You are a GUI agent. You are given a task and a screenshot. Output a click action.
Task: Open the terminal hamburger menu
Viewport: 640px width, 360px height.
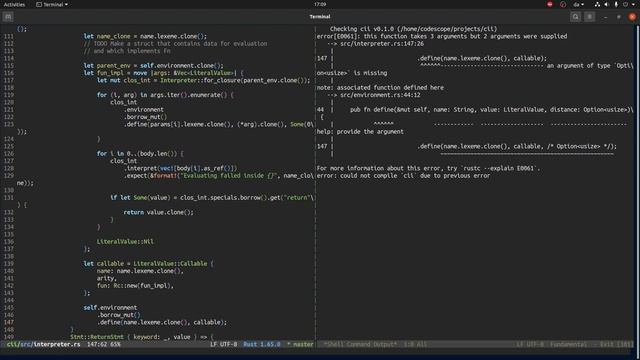coord(589,17)
